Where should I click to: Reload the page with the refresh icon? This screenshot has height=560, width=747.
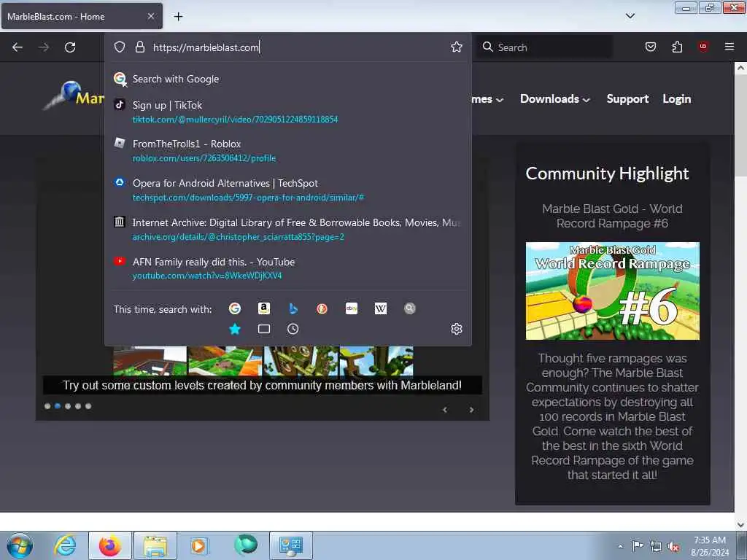[70, 47]
